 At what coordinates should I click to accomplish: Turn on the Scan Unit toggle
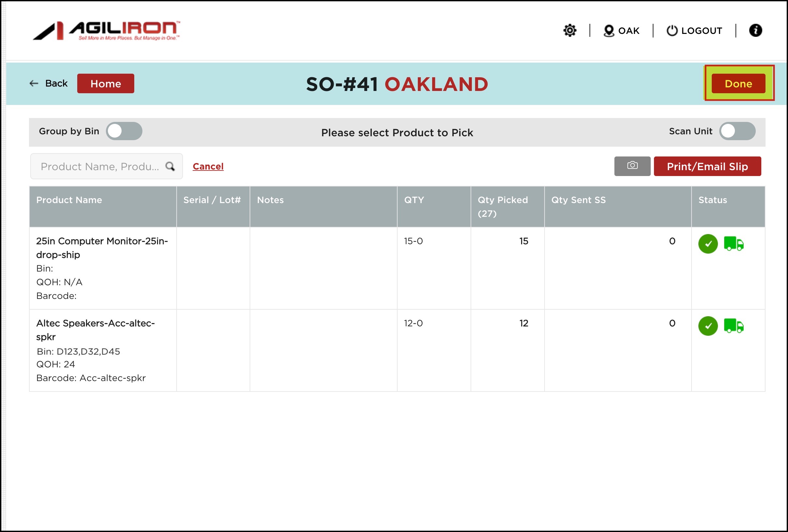(x=737, y=131)
